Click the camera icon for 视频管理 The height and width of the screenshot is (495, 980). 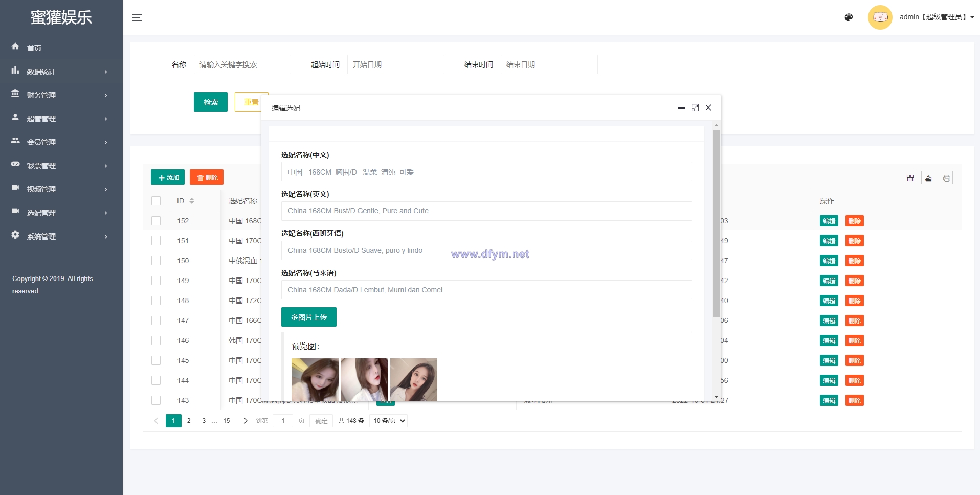tap(15, 188)
